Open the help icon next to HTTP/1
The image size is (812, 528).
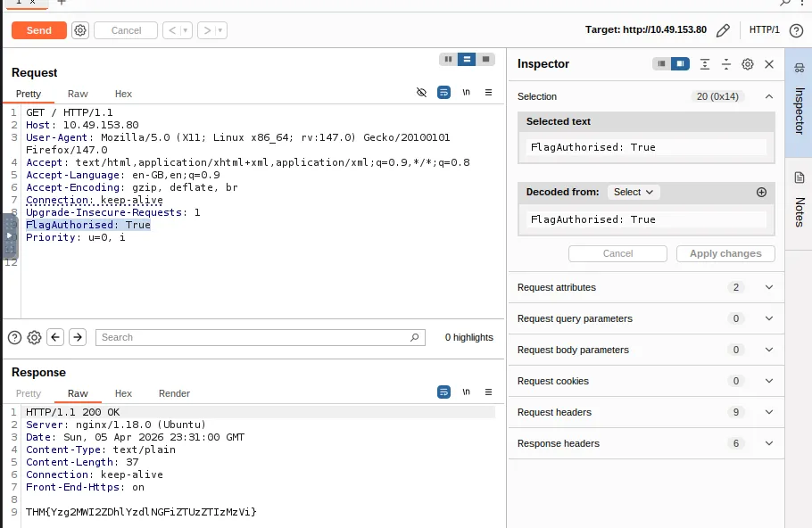pyautogui.click(x=796, y=30)
